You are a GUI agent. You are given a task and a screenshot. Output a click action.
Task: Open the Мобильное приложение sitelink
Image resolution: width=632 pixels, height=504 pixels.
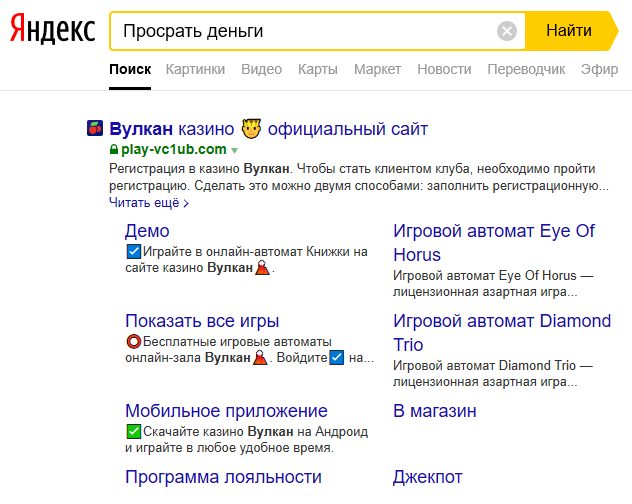226,411
